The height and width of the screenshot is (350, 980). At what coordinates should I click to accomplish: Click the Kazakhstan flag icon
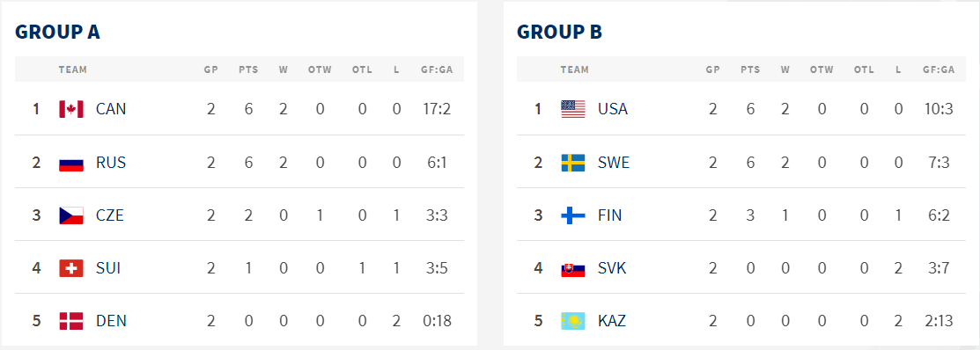[x=573, y=321]
